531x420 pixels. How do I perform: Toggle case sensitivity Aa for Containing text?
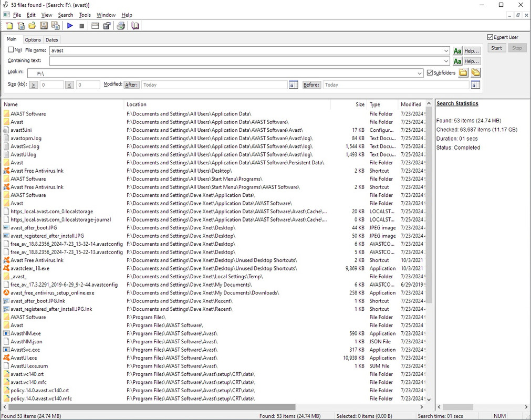(x=457, y=61)
